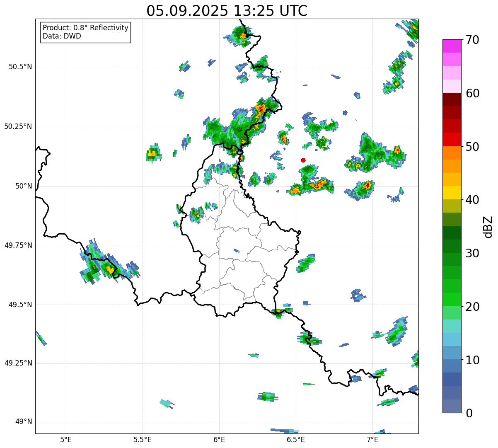Pick the yellow segment just above 40
This screenshot has width=498, height=448.
coord(452,193)
